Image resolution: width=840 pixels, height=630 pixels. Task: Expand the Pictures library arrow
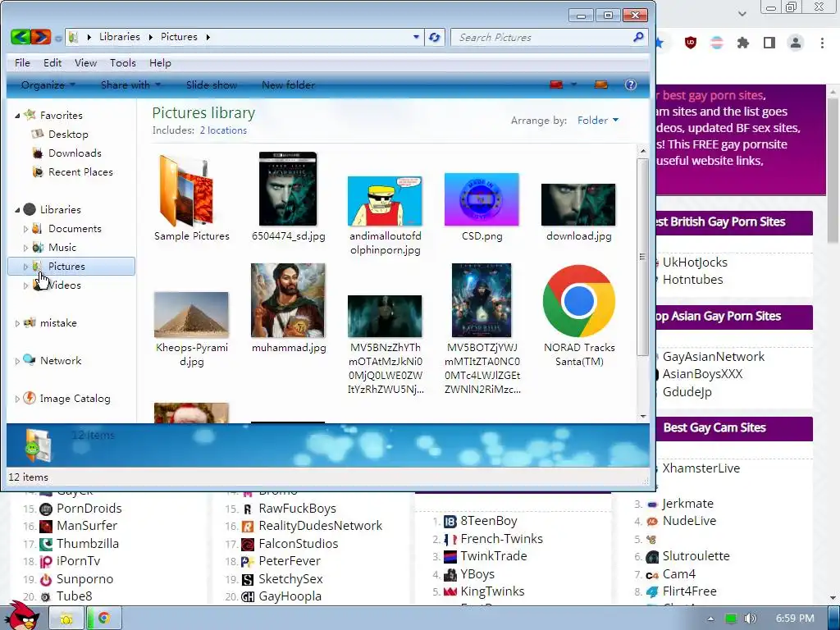[25, 267]
